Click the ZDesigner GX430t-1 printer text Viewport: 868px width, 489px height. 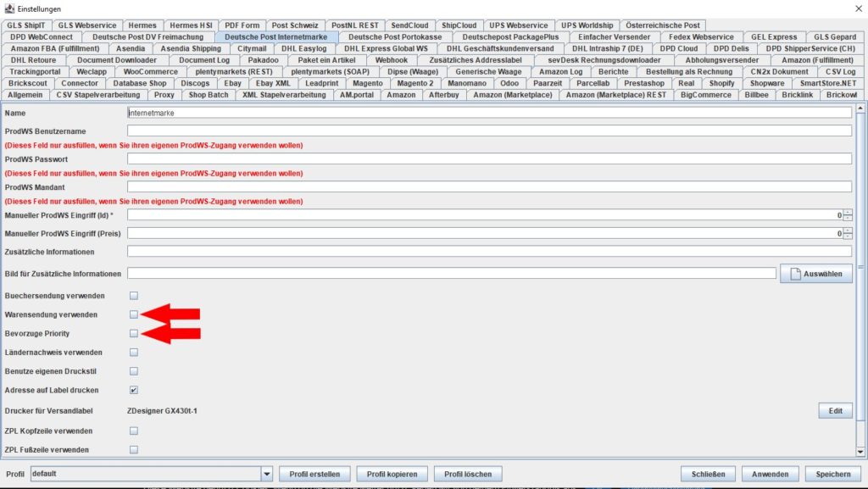tap(162, 411)
